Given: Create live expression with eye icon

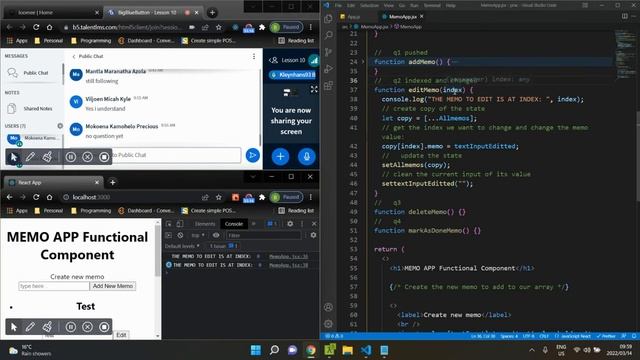Looking at the screenshot, I should (x=216, y=235).
